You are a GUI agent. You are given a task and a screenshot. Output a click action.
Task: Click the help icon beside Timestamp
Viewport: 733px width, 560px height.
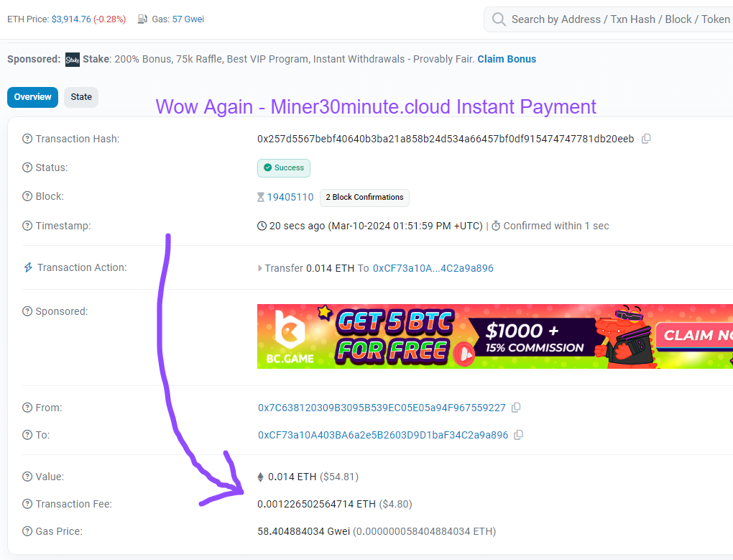[27, 226]
